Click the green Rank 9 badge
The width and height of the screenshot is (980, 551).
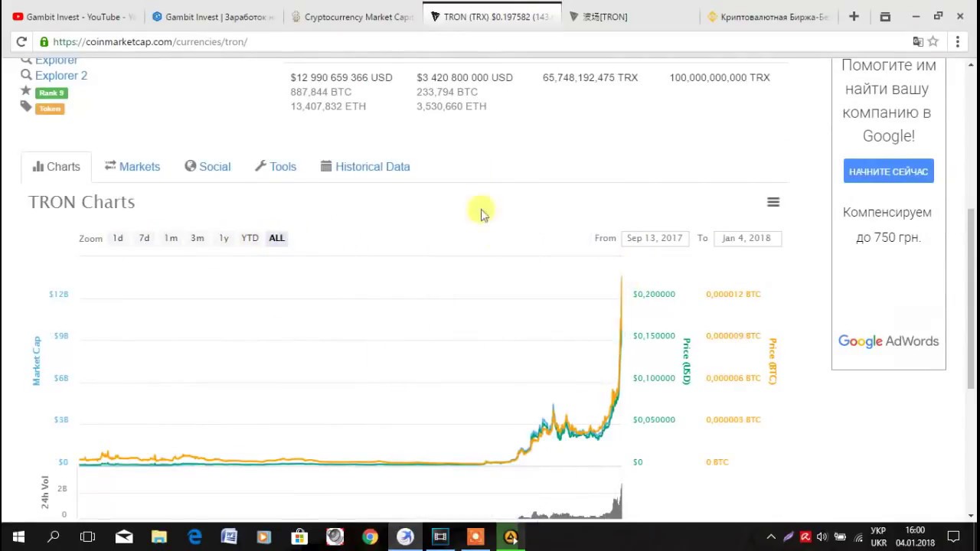pos(51,93)
